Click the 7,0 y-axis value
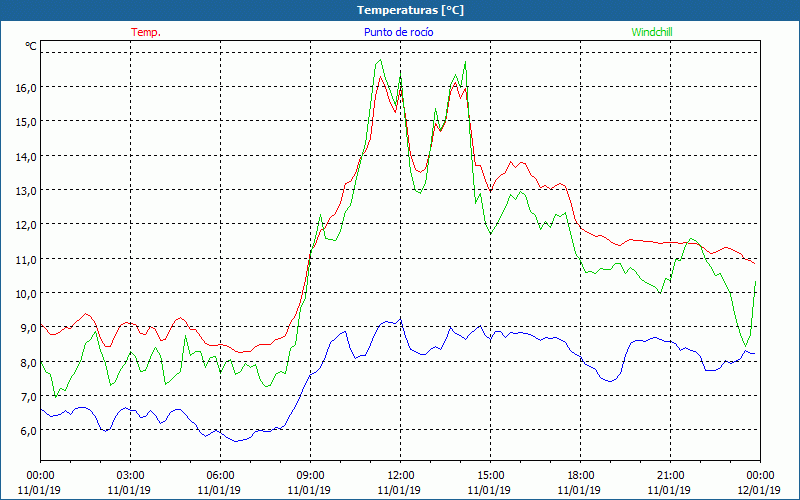 click(x=29, y=397)
